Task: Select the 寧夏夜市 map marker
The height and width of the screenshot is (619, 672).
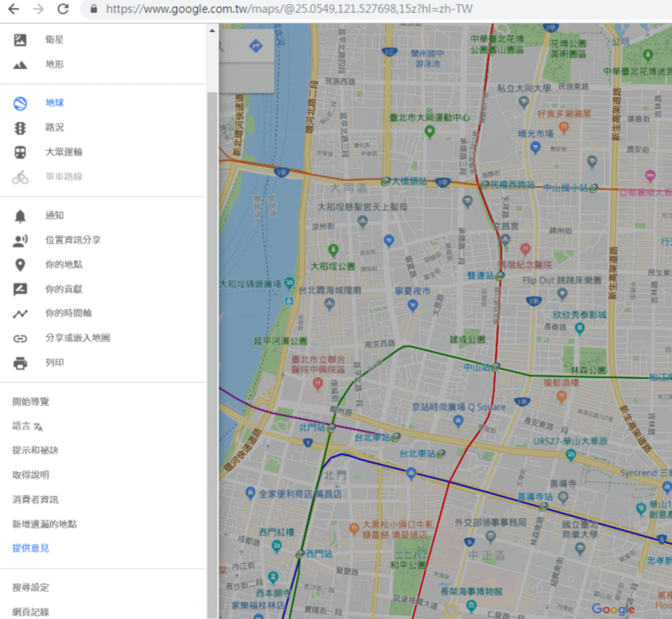Action: click(x=413, y=306)
